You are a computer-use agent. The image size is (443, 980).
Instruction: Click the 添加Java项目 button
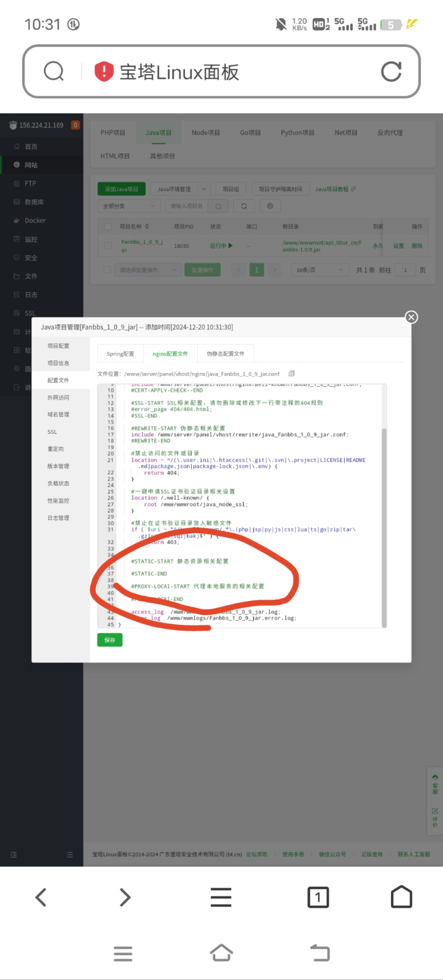pos(121,189)
